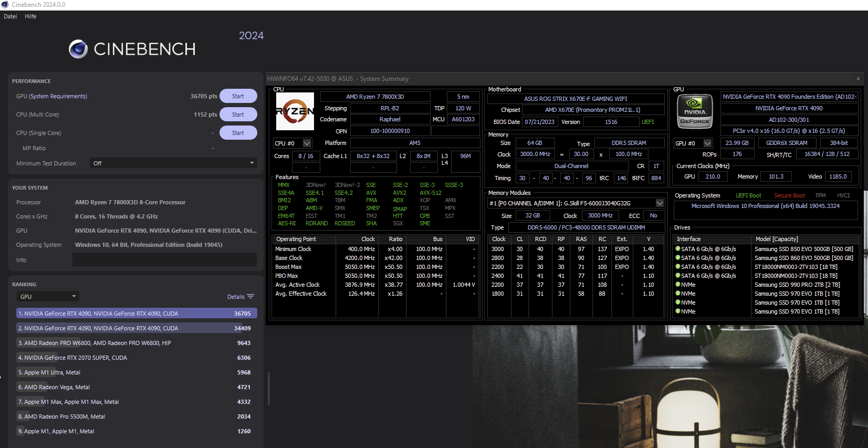Select ranking entry RTX 2070 SUPER, CUDA

tap(137, 358)
